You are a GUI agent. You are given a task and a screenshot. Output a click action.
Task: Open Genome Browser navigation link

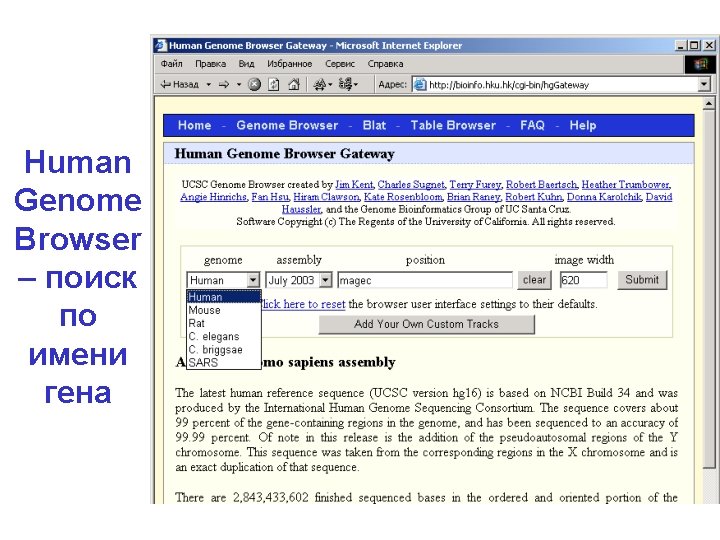[287, 125]
